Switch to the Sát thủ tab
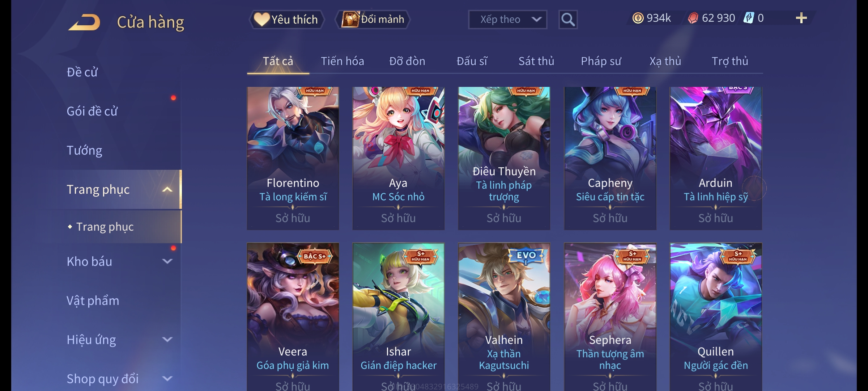 click(x=536, y=61)
